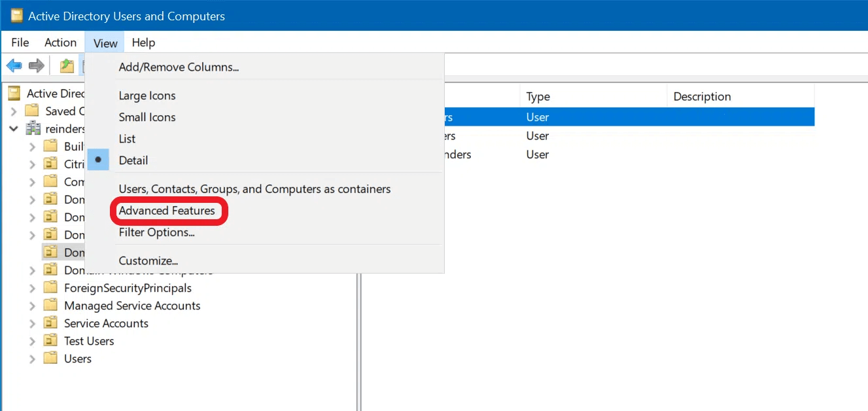Click the Description column header
The height and width of the screenshot is (411, 868).
tap(702, 96)
